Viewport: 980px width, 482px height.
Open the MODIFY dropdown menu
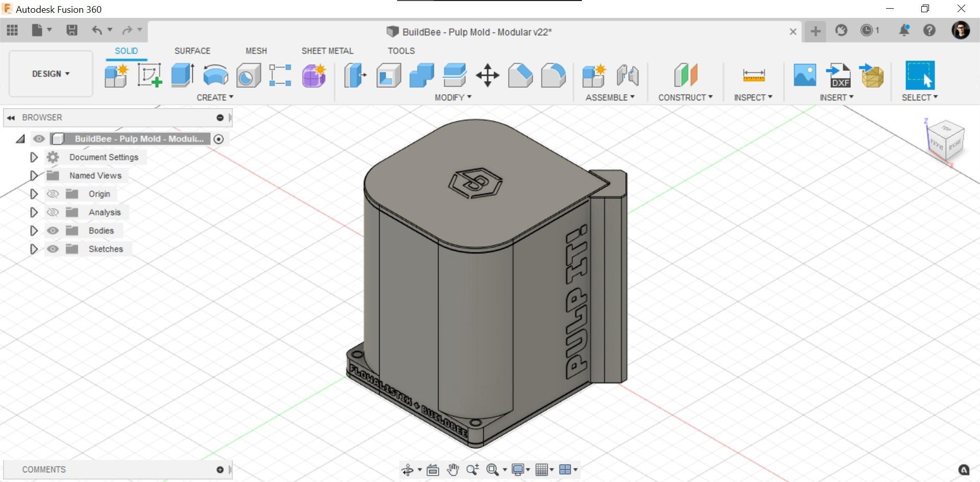click(x=452, y=97)
